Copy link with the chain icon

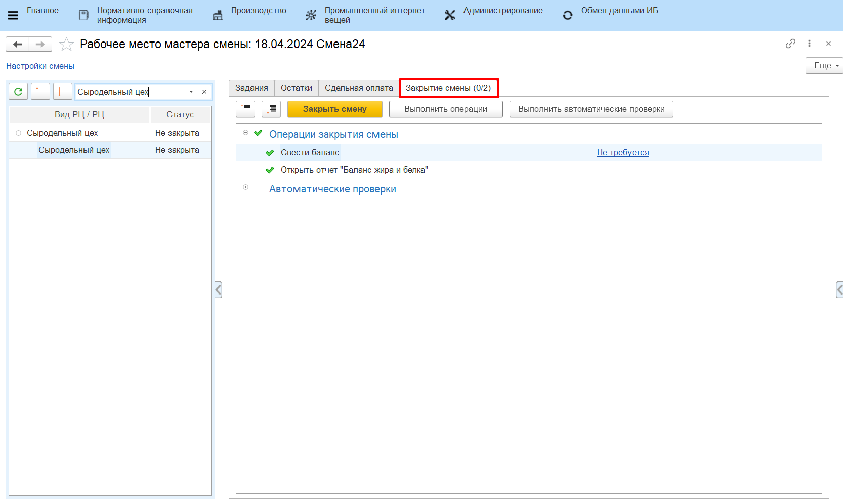tap(790, 44)
